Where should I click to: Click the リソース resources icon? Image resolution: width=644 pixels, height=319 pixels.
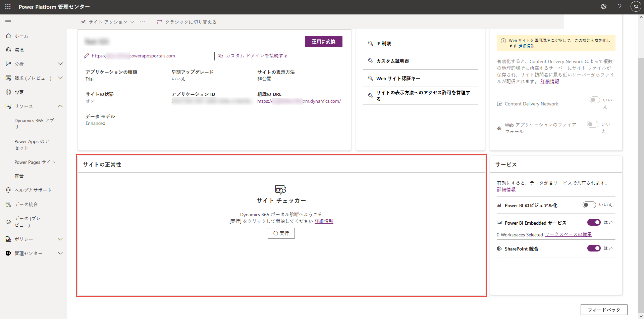(8, 106)
